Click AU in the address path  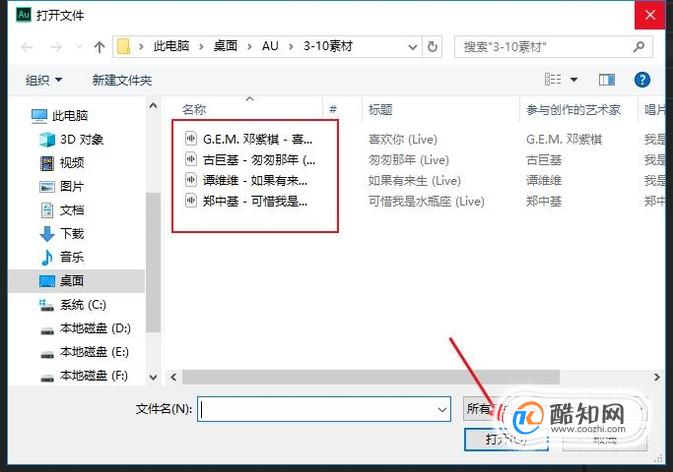click(x=270, y=46)
